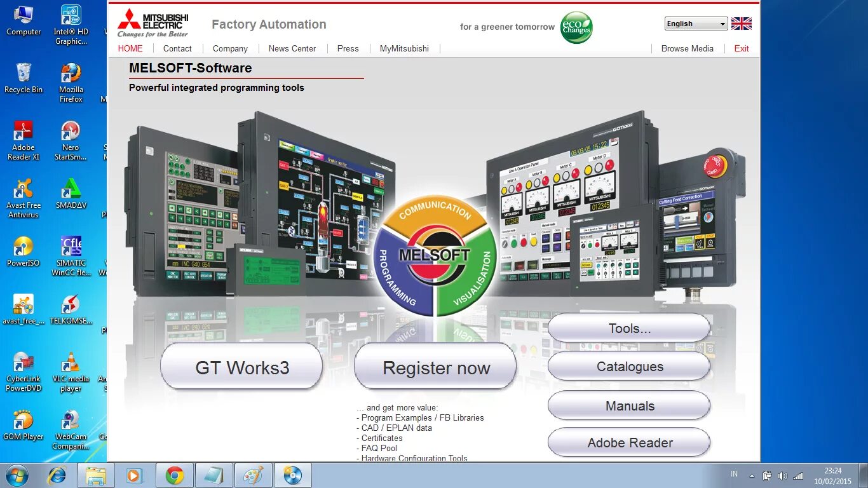The image size is (868, 488).
Task: Open the MyMitsubishi menu item
Action: (x=404, y=48)
